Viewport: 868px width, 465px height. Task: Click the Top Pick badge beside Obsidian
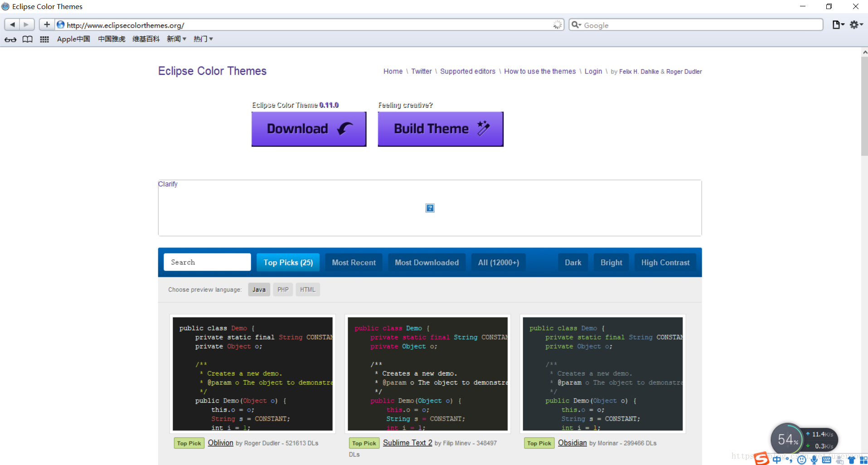click(x=539, y=443)
